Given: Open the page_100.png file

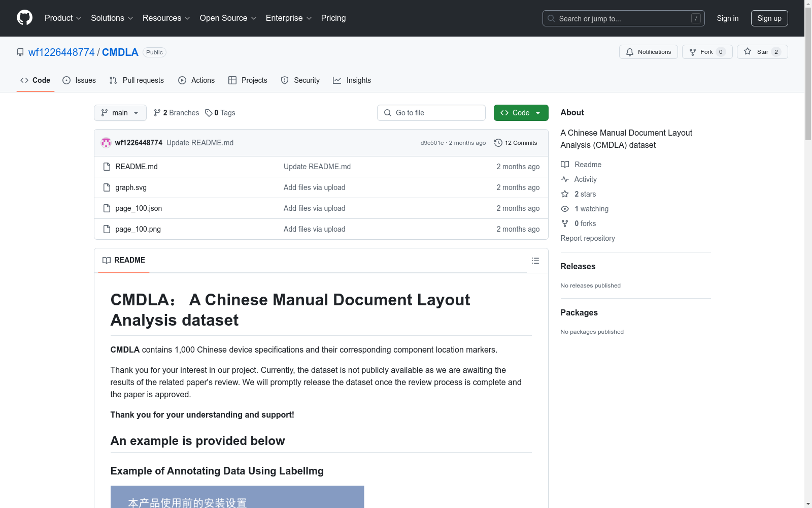Looking at the screenshot, I should point(138,229).
